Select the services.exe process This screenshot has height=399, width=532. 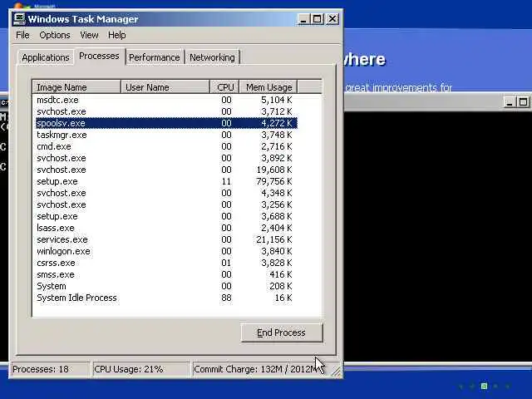click(166, 239)
